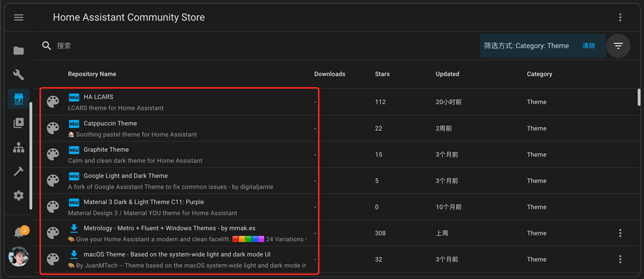Select the HACS store sidebar icon
Image resolution: width=644 pixels, height=279 pixels.
point(19,99)
